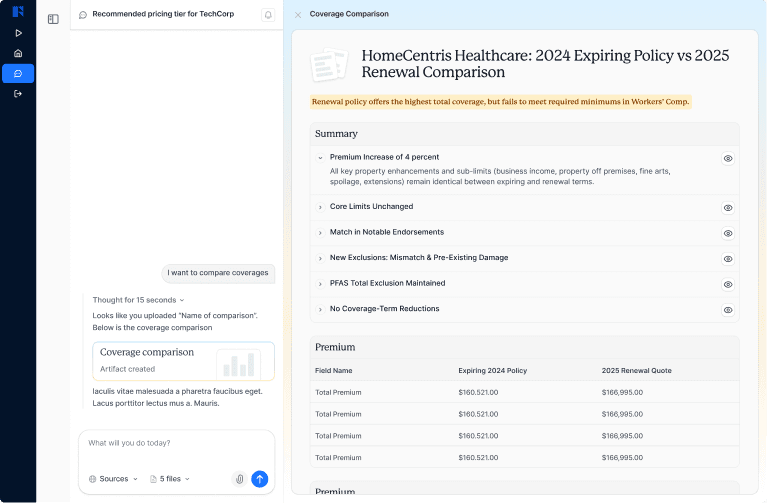The height and width of the screenshot is (503, 767).
Task: Click the Summary section header
Action: pyautogui.click(x=524, y=134)
